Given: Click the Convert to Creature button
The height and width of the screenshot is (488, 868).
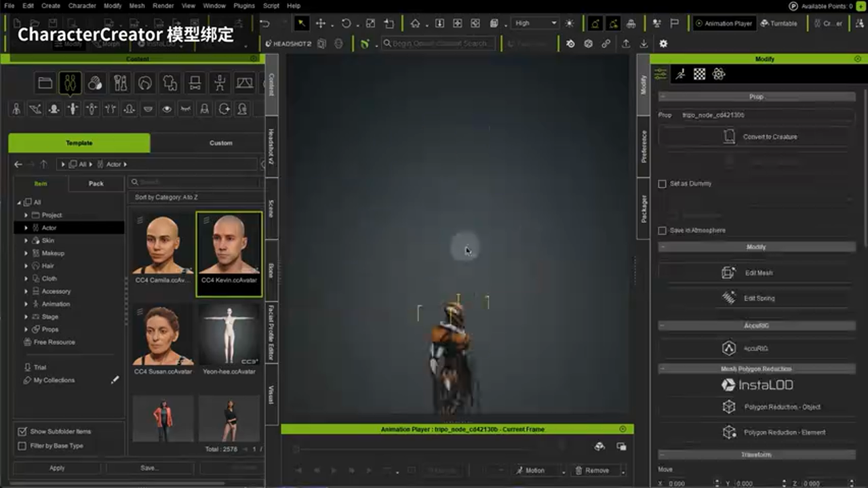Looking at the screenshot, I should (756, 137).
